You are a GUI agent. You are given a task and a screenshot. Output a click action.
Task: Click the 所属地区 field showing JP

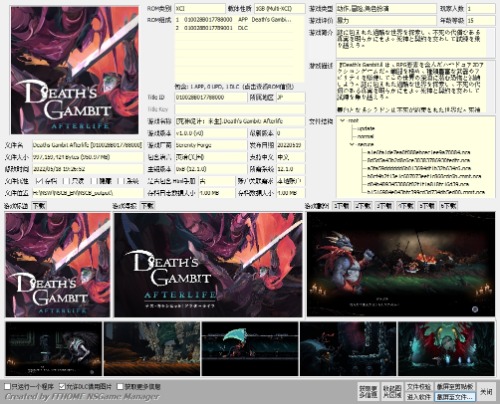[291, 97]
